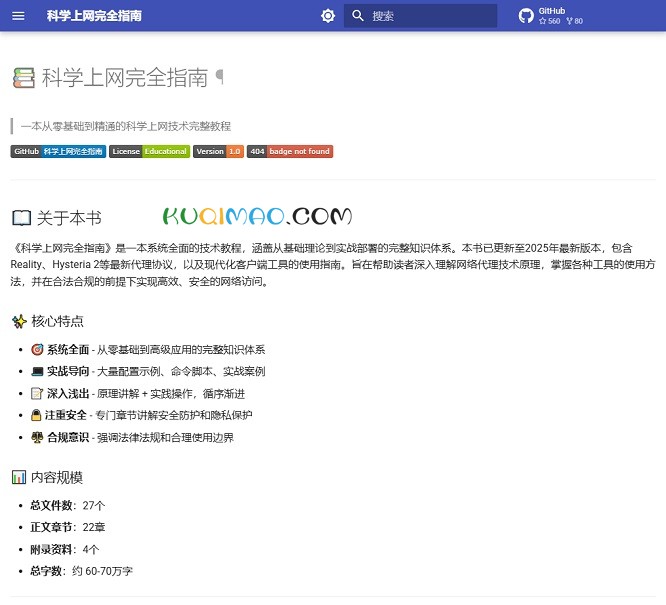Click the laptop icon beside 实战导向
This screenshot has width=666, height=605.
click(x=37, y=372)
